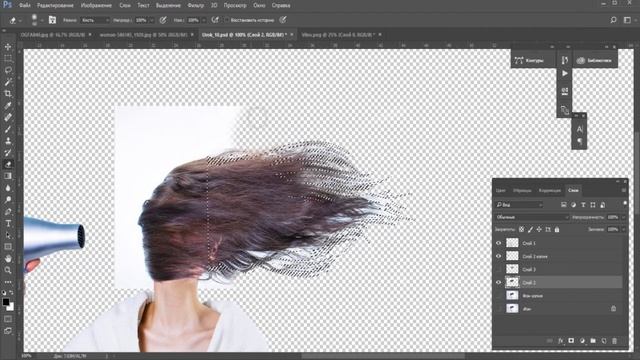
Task: Click the search icon in options bar
Action: coord(613,20)
